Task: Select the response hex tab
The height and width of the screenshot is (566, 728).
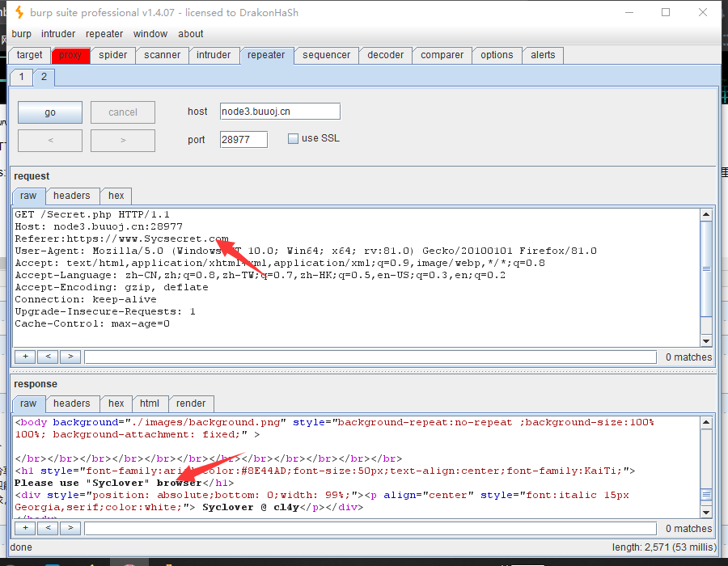Action: point(116,403)
